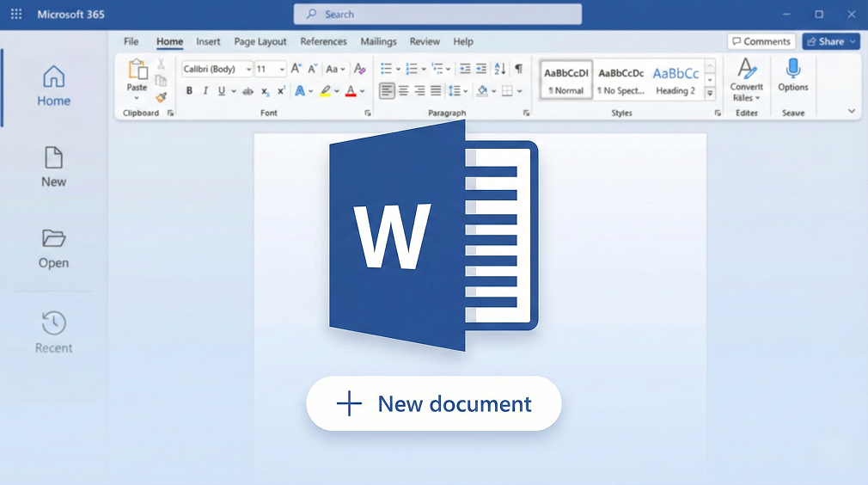This screenshot has height=485, width=868.
Task: Show Recent documents in the sidebar
Action: tap(53, 332)
